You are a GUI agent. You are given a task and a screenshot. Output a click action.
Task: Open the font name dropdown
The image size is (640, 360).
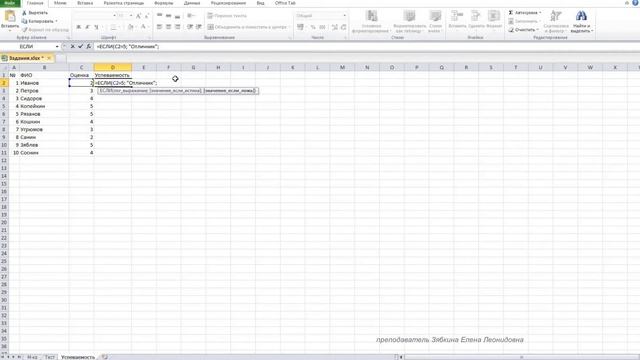[114, 16]
